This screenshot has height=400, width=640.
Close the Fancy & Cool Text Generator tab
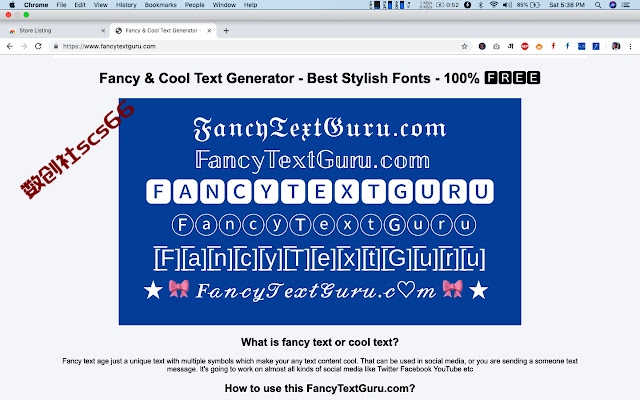tap(209, 31)
